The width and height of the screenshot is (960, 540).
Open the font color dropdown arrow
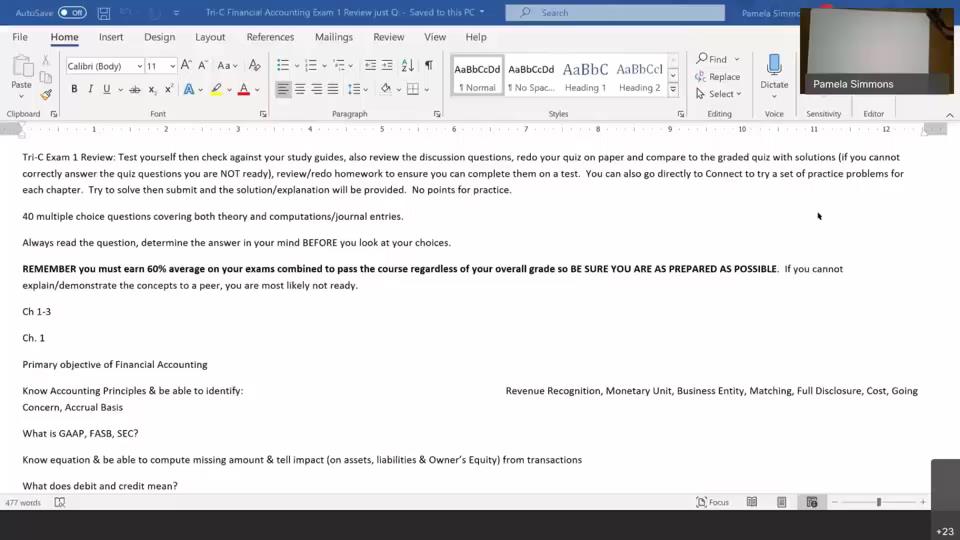click(257, 90)
